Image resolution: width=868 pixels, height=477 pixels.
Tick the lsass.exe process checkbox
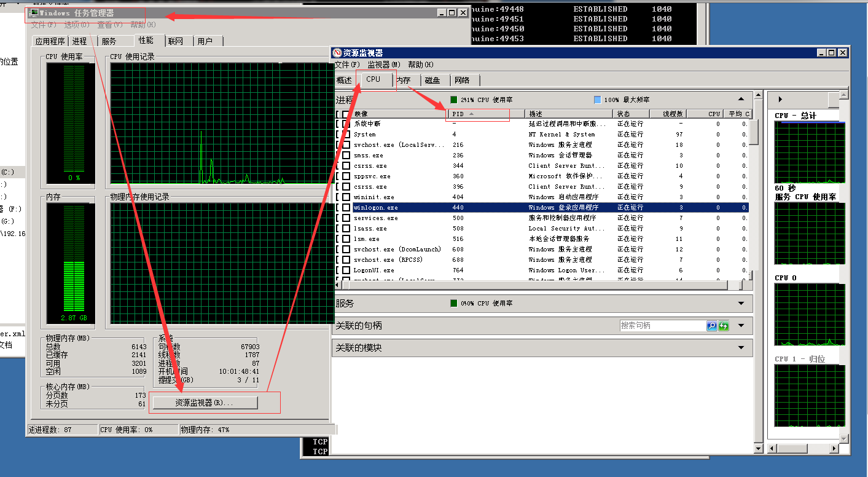click(346, 228)
